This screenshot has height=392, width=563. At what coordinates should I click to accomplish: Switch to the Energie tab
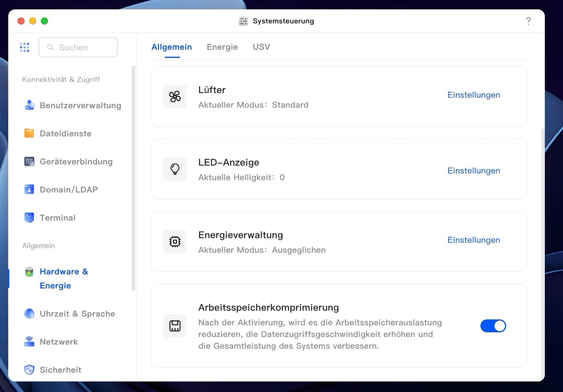coord(222,47)
